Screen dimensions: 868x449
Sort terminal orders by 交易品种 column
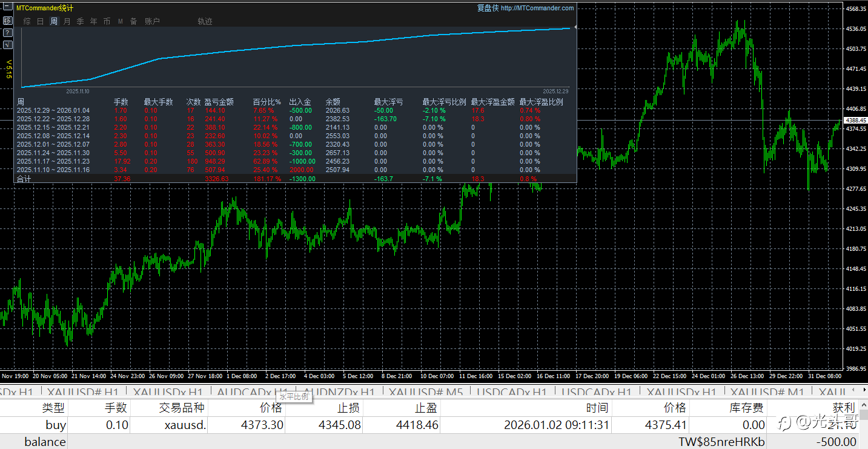point(182,408)
